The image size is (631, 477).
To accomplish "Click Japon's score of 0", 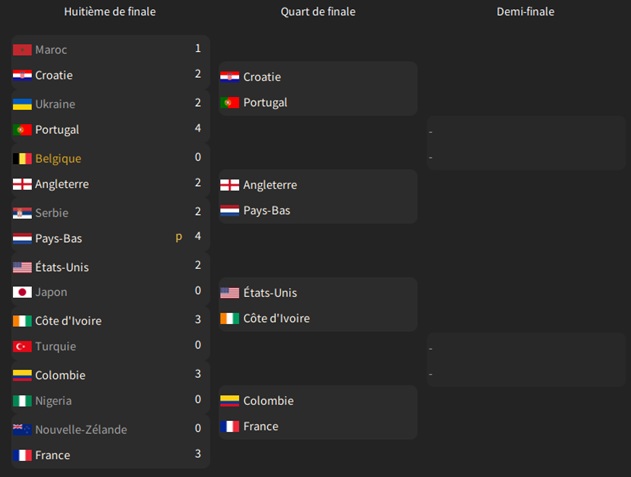I will 198,291.
